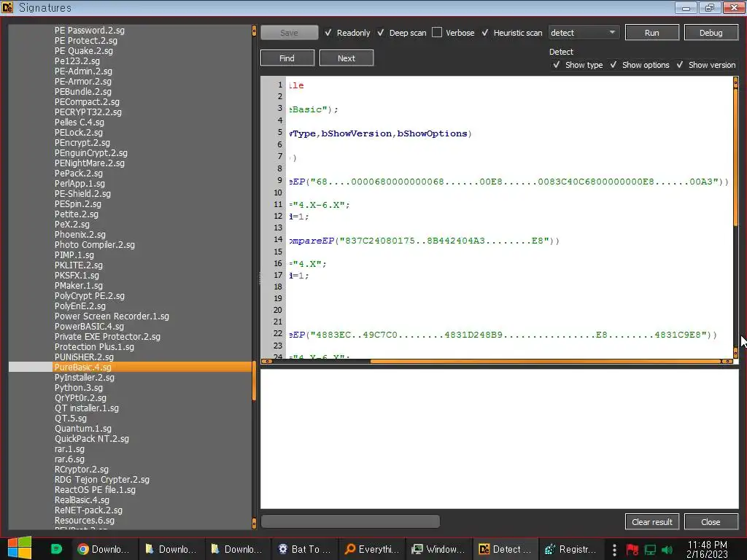
Task: Select PolyCrypt PE.2.sg signature
Action: click(90, 296)
